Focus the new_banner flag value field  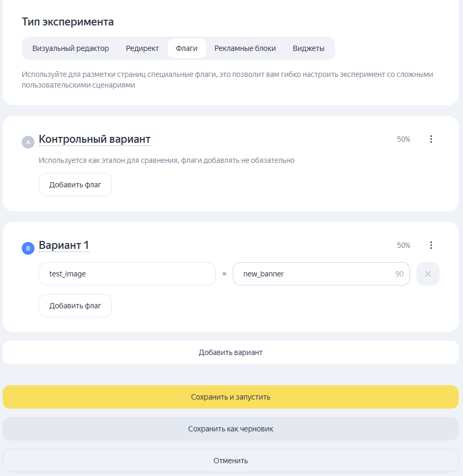(321, 274)
